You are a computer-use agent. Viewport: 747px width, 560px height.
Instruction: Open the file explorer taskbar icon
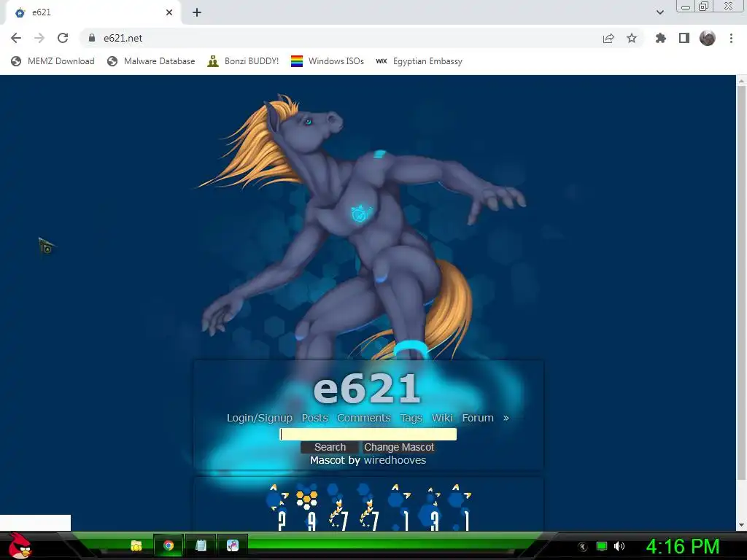(x=136, y=545)
